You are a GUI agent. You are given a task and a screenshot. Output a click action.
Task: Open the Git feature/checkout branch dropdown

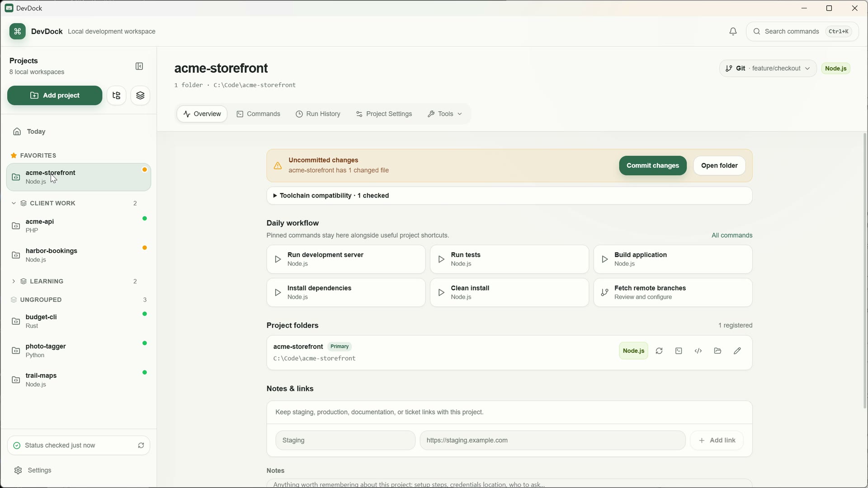tap(768, 68)
